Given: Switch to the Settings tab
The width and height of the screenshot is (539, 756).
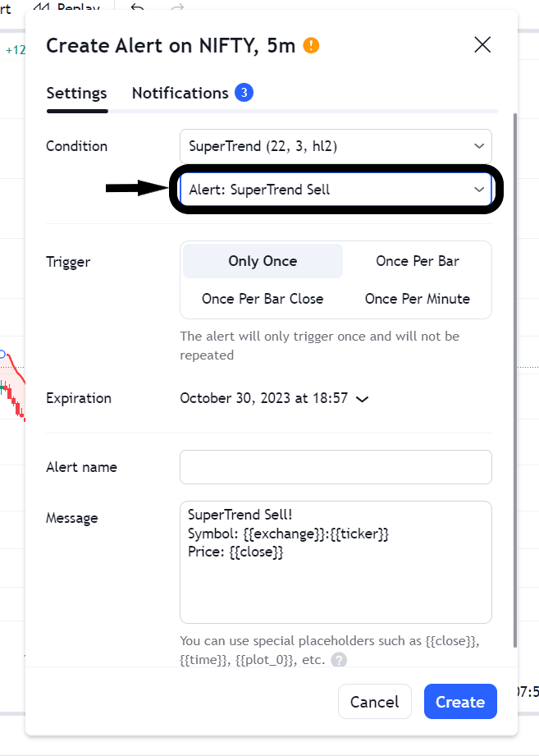Looking at the screenshot, I should click(76, 94).
